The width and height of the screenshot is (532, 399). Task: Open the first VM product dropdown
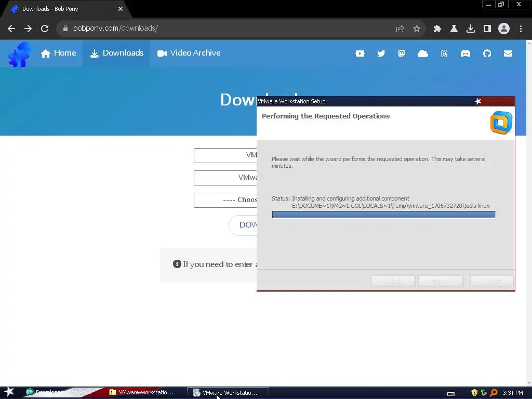pyautogui.click(x=225, y=155)
